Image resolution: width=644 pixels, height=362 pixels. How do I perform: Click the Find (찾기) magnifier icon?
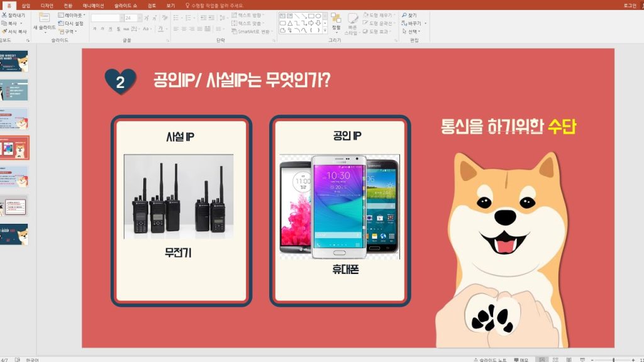point(404,14)
